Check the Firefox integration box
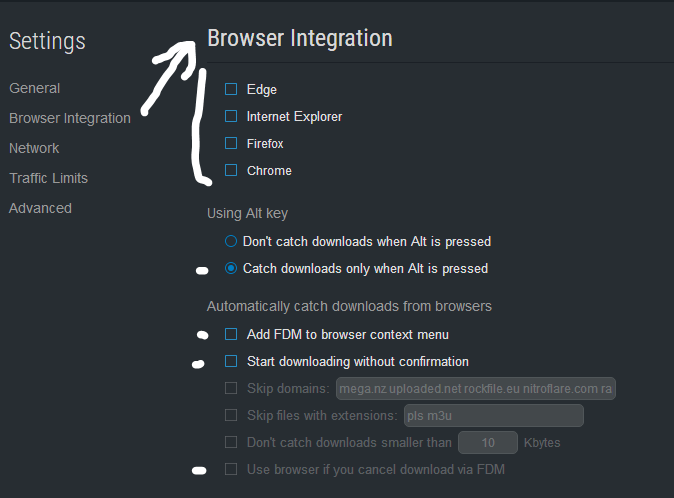This screenshot has width=674, height=498. coord(231,144)
